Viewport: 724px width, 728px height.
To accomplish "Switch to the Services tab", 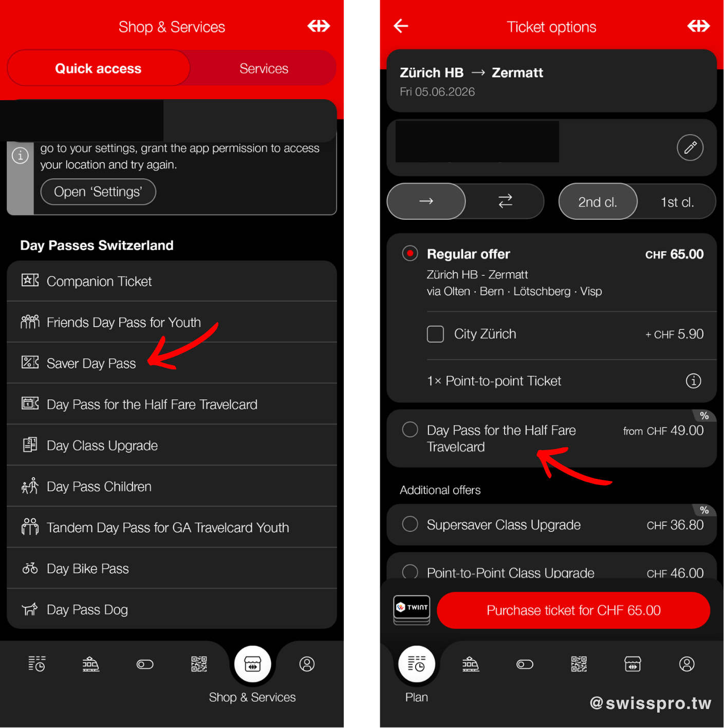I will click(x=264, y=68).
